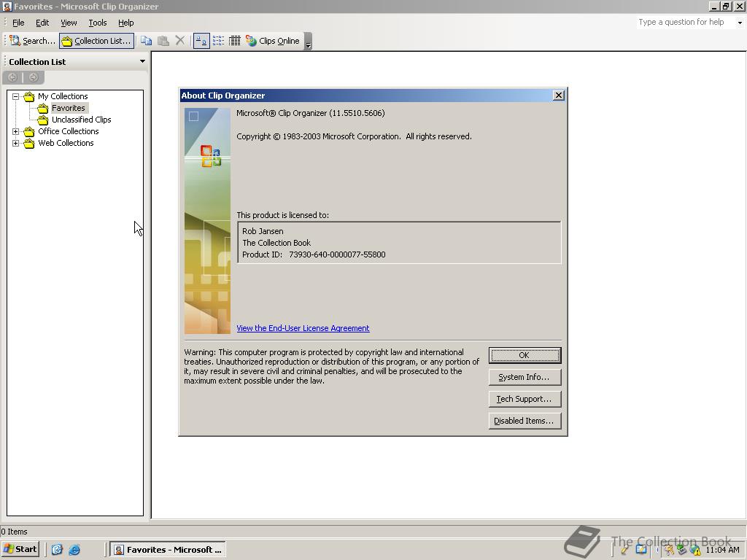
Task: Click the pencil icon on the taskbar
Action: point(625,550)
